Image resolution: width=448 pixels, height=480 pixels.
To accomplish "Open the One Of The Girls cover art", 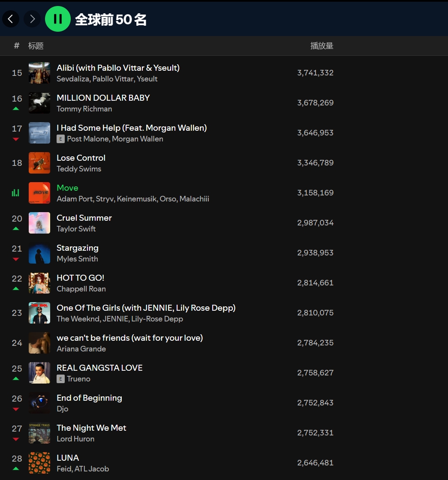I will click(x=39, y=313).
